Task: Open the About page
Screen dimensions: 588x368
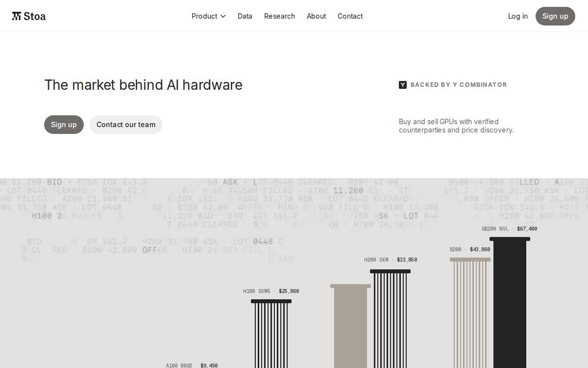Action: tap(316, 16)
